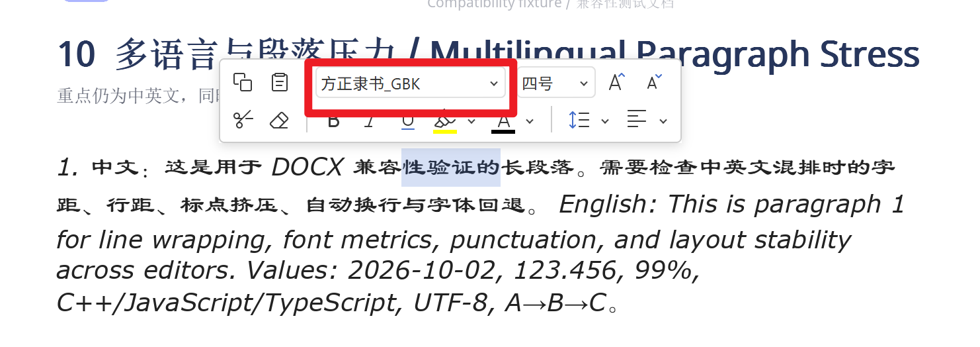Click the line spacing icon
980x347 pixels.
click(579, 121)
